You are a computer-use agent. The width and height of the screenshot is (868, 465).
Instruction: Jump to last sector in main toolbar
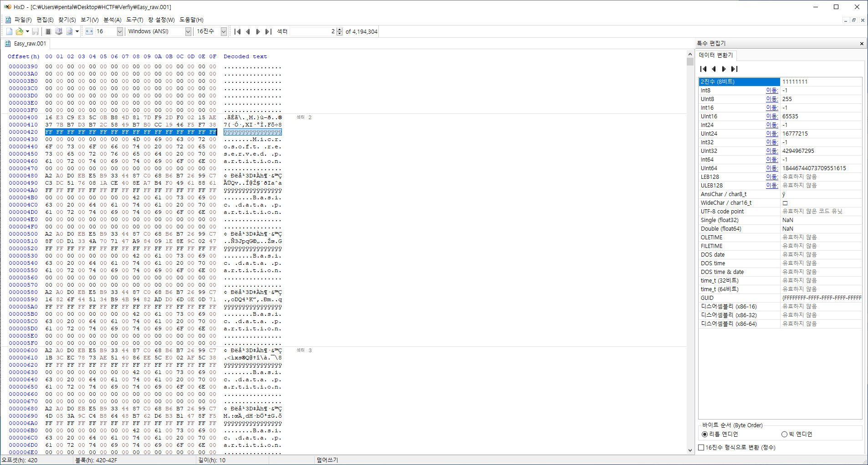tap(268, 31)
